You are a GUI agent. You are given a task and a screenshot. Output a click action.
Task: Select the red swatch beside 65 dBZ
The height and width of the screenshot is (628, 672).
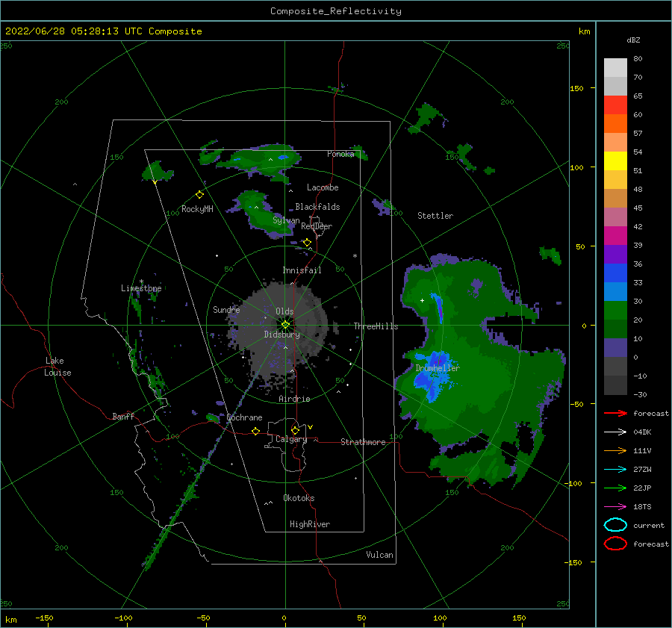[615, 105]
